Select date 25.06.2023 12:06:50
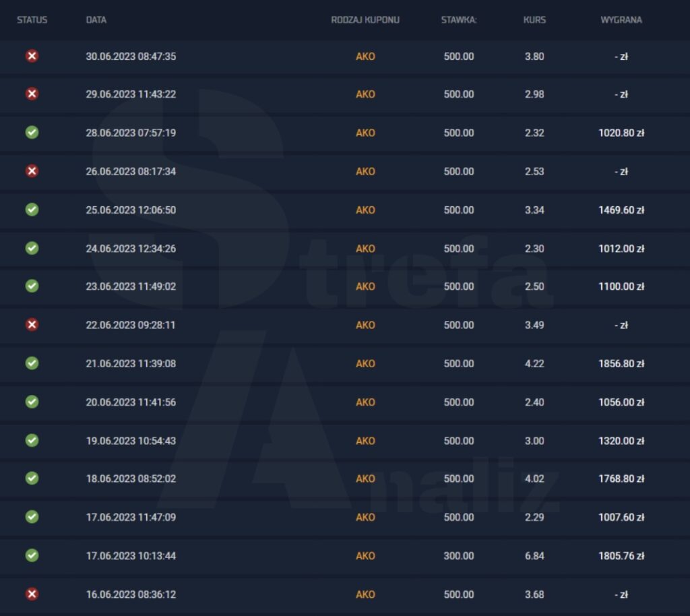The height and width of the screenshot is (616, 690). 131,210
